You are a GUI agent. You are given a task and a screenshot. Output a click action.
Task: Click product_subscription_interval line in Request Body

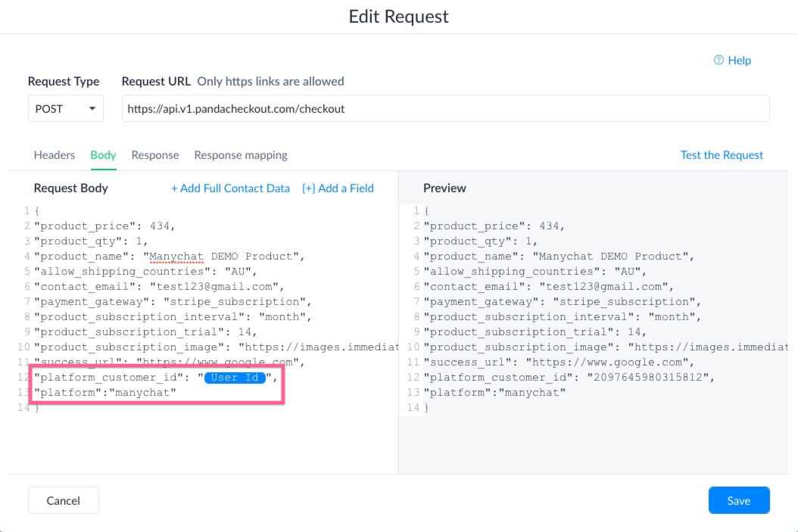pos(173,317)
